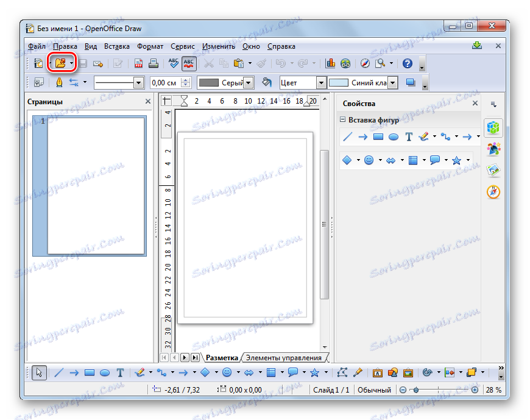Screen dimensions: 530x420
Task: Open Area fill bucket icon
Action: tap(267, 82)
